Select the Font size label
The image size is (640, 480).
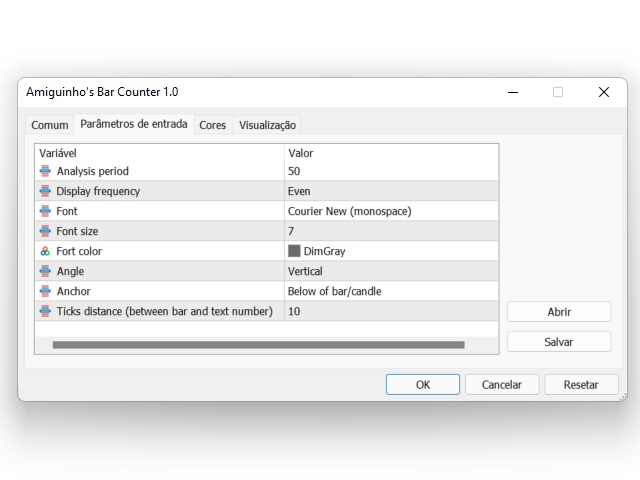pyautogui.click(x=77, y=231)
